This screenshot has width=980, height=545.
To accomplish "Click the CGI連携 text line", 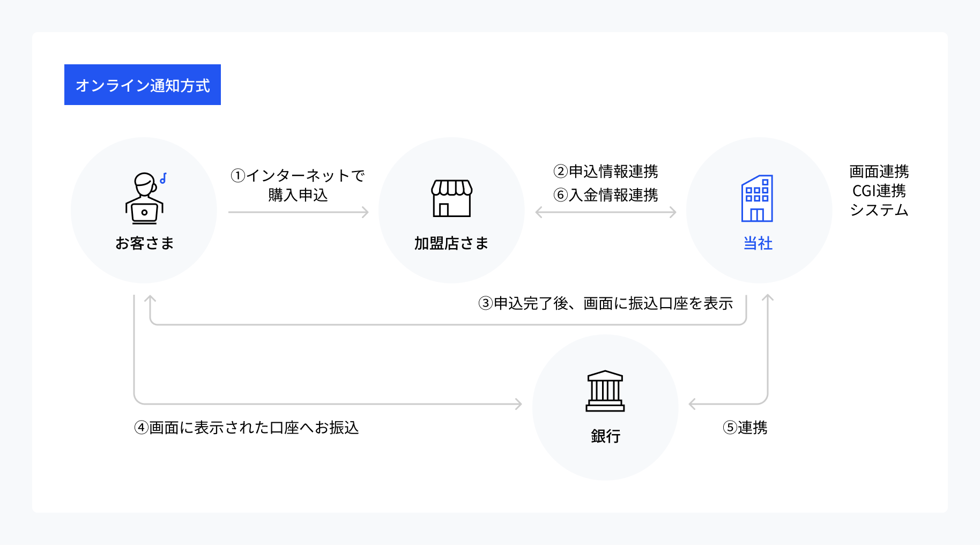I will (879, 191).
